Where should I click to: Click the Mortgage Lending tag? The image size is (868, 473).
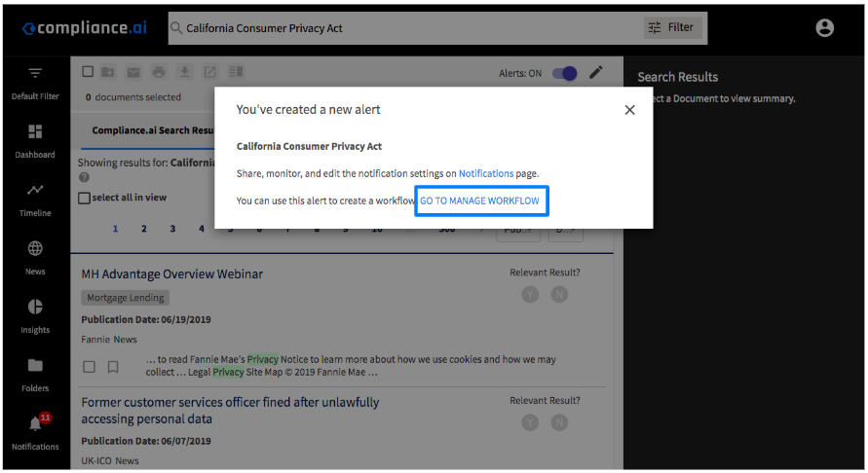[126, 298]
